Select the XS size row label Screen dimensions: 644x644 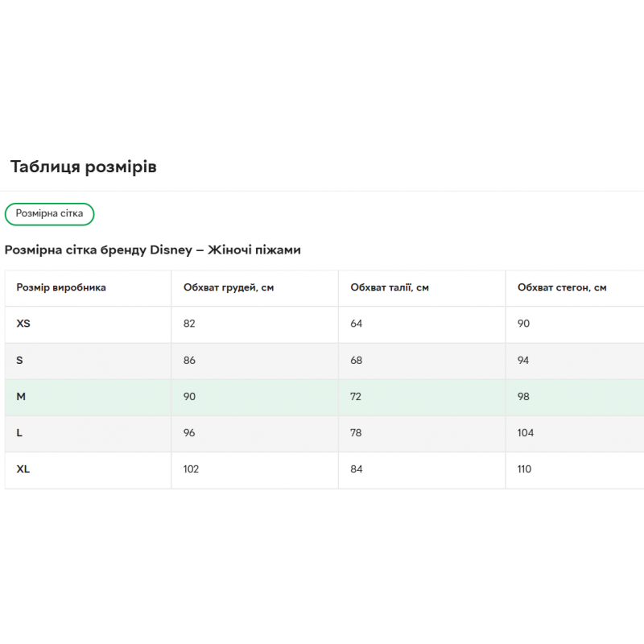(x=23, y=324)
